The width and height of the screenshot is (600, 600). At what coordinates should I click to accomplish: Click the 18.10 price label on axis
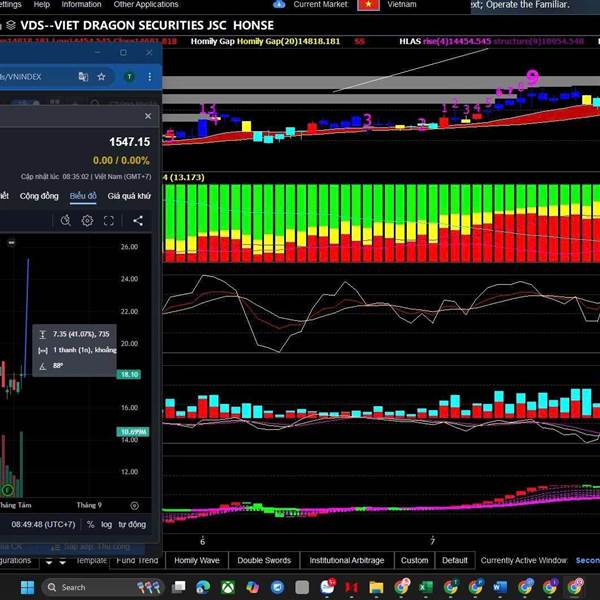129,374
